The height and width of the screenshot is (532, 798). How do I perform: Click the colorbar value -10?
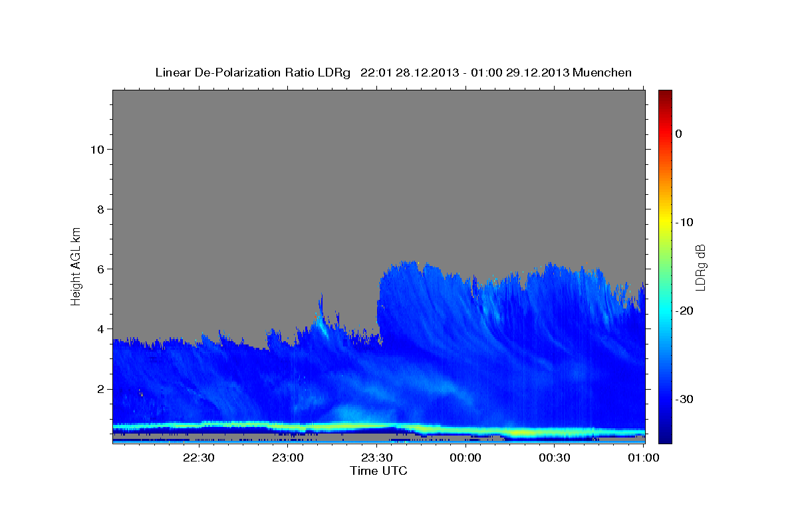click(684, 222)
